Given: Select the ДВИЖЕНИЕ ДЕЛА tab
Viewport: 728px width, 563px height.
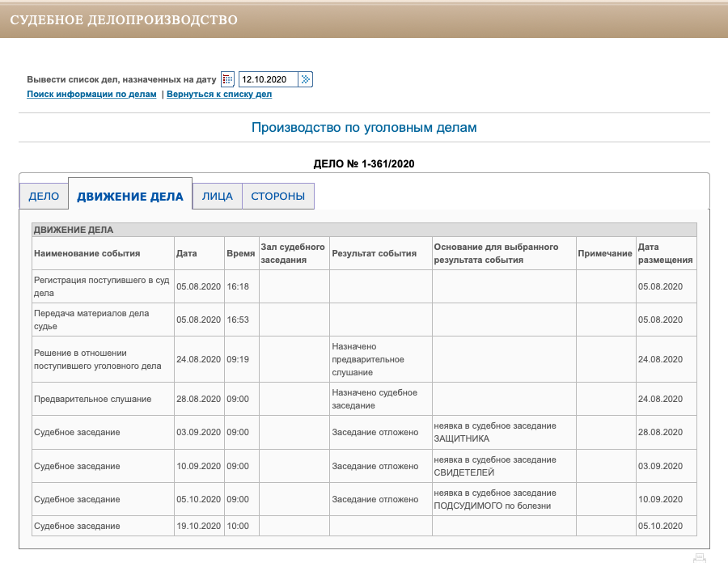Looking at the screenshot, I should [x=130, y=196].
